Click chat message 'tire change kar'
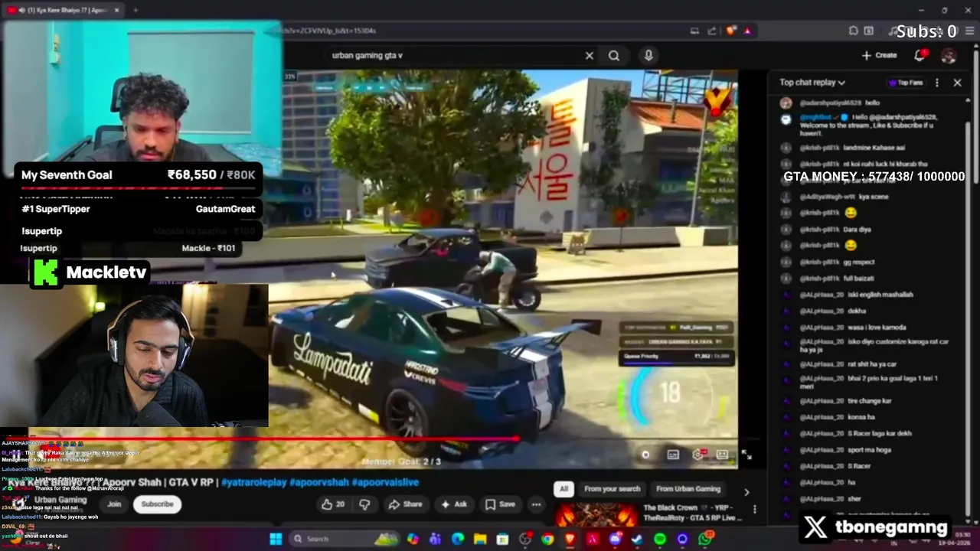Viewport: 980px width, 551px height. [869, 401]
